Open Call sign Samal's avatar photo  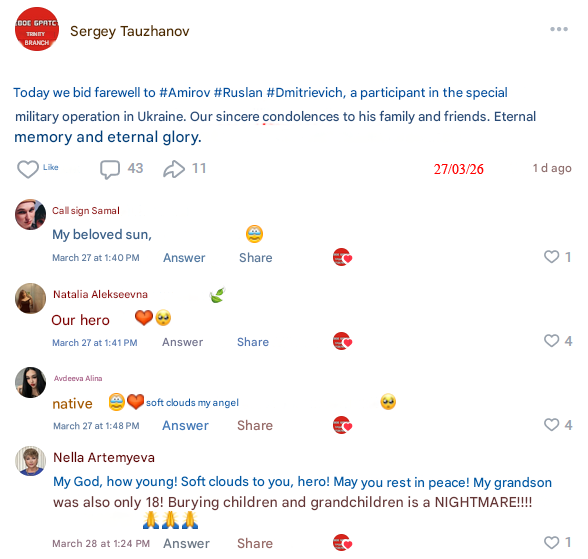pos(30,214)
